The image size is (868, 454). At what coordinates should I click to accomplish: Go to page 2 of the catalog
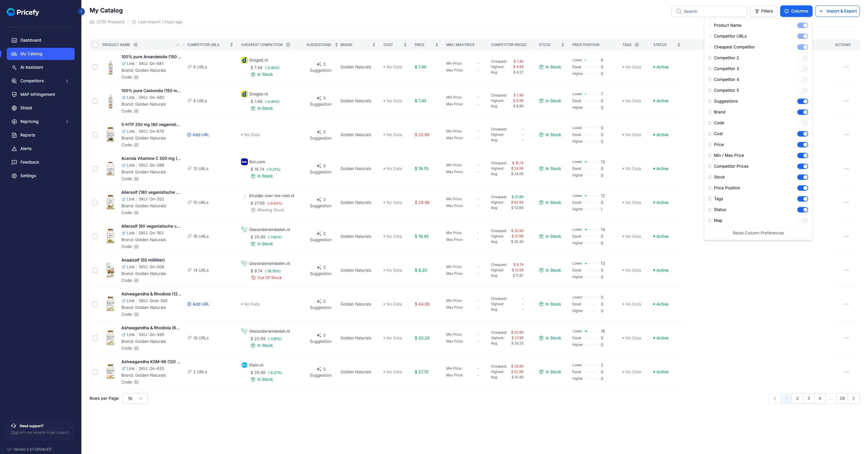(797, 398)
